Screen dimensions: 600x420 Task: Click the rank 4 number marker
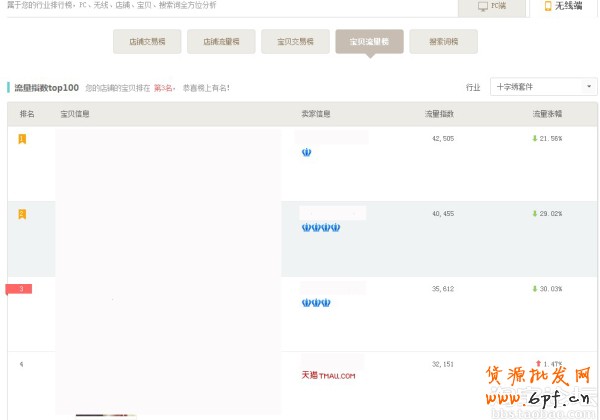point(21,364)
